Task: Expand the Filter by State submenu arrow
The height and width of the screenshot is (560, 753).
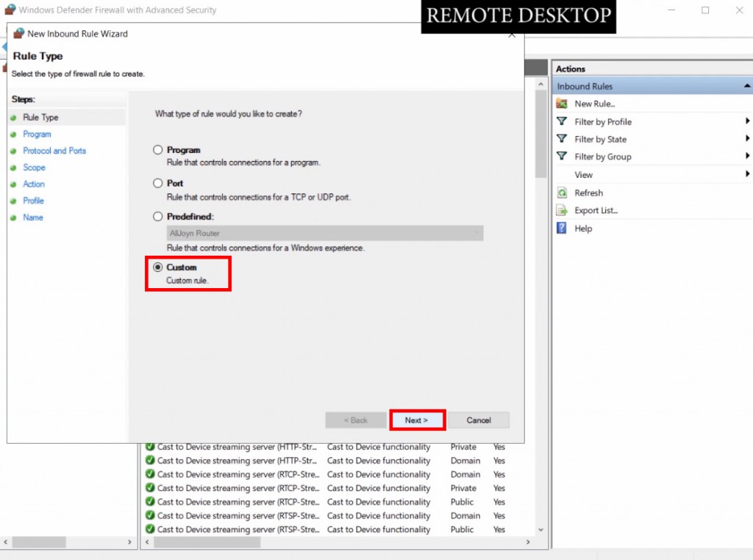Action: (747, 139)
